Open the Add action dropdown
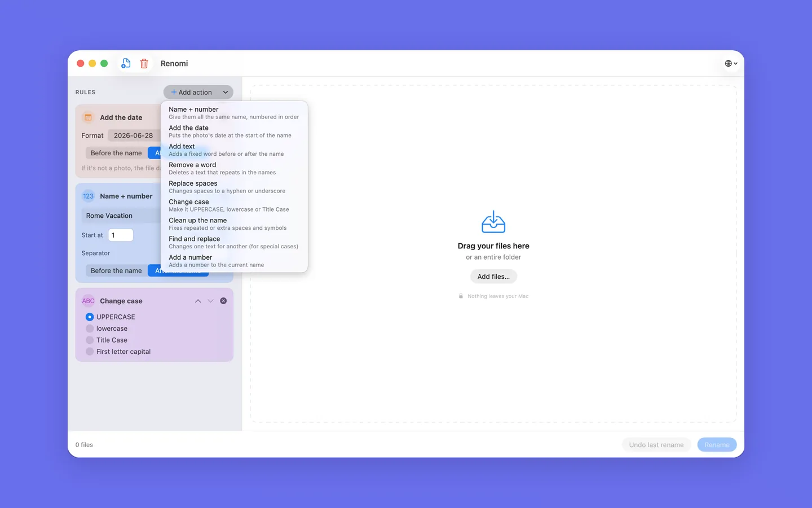This screenshot has width=812, height=508. [198, 92]
